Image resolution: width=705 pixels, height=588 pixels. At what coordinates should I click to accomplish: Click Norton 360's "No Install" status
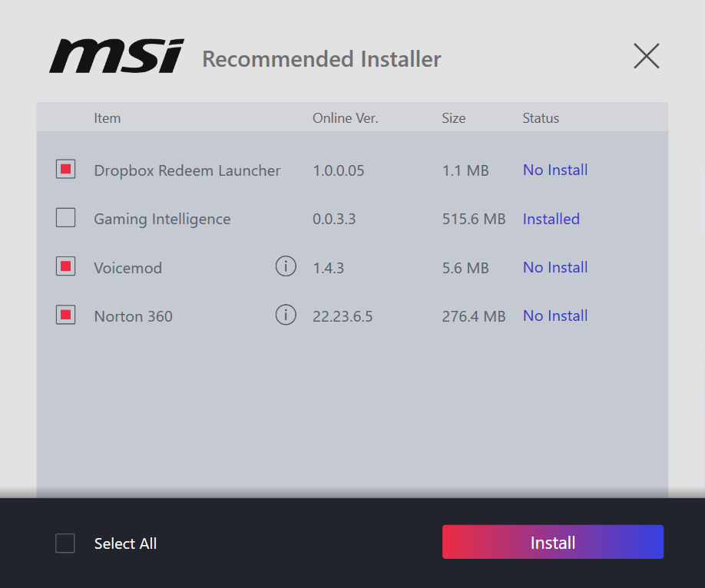pyautogui.click(x=555, y=315)
